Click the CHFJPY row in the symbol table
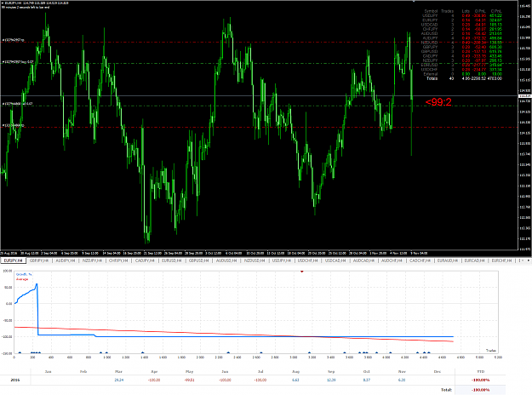The image size is (532, 395). tap(461, 29)
